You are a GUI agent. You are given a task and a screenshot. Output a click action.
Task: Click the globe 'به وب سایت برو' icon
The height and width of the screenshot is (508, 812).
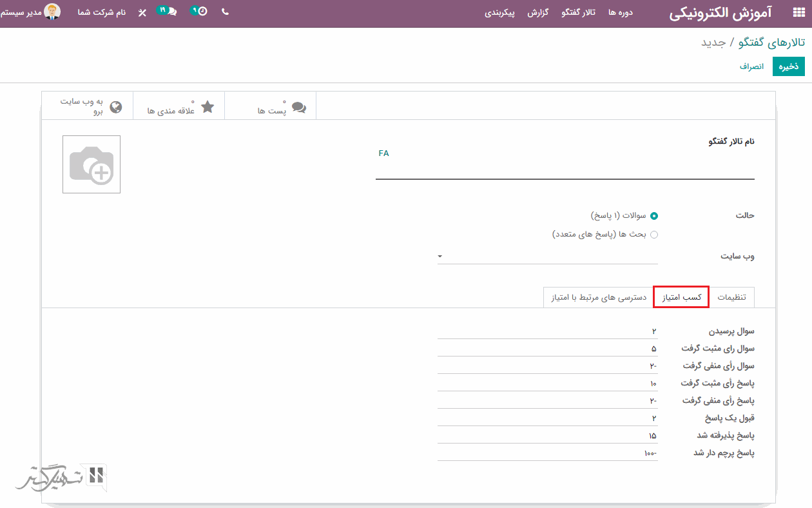point(116,107)
